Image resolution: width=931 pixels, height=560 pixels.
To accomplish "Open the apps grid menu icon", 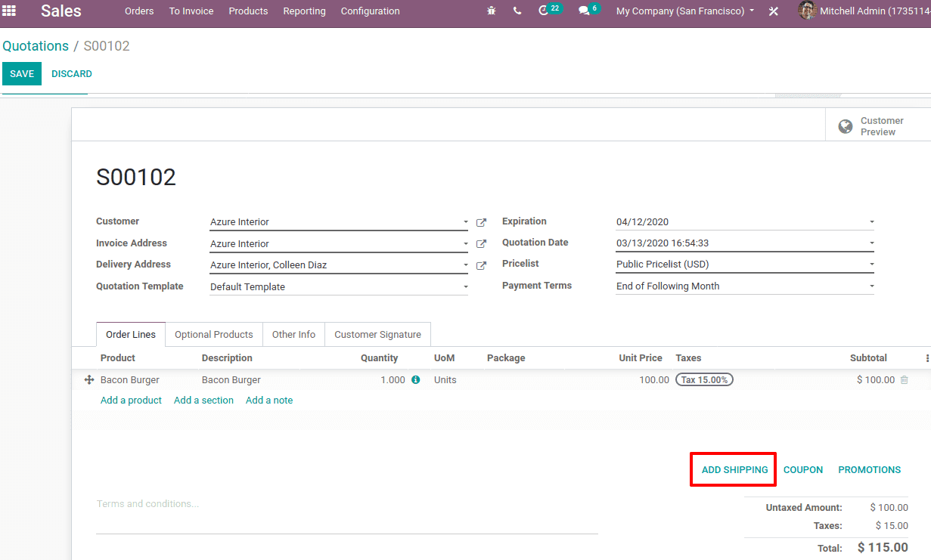I will (x=9, y=11).
